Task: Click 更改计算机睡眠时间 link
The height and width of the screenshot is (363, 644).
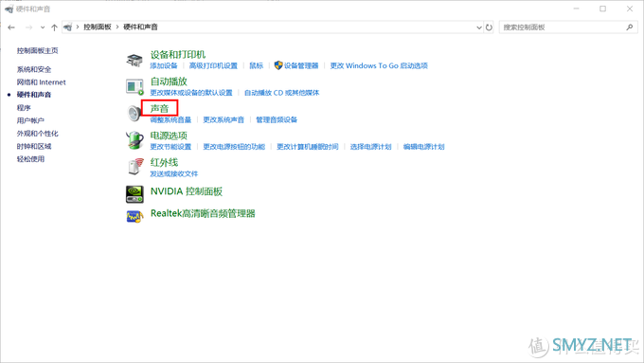Action: click(x=308, y=147)
